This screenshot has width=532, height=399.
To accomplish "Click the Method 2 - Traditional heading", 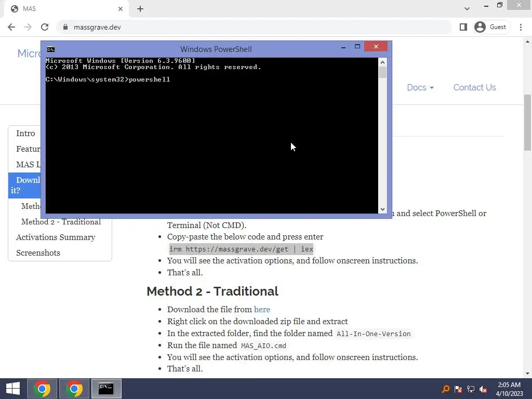I will point(212,291).
